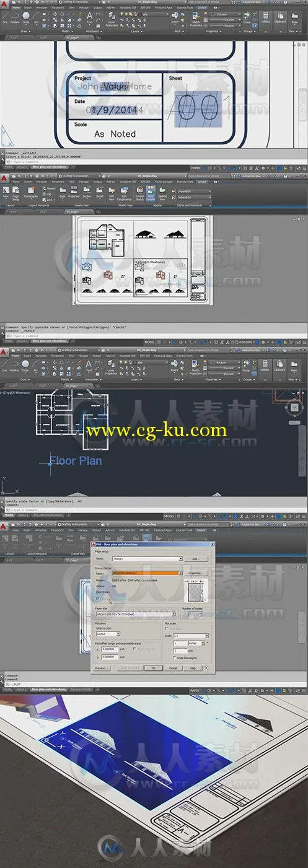Open the application menu in 03_Begin window
308x868 pixels.
(x=4, y=3)
